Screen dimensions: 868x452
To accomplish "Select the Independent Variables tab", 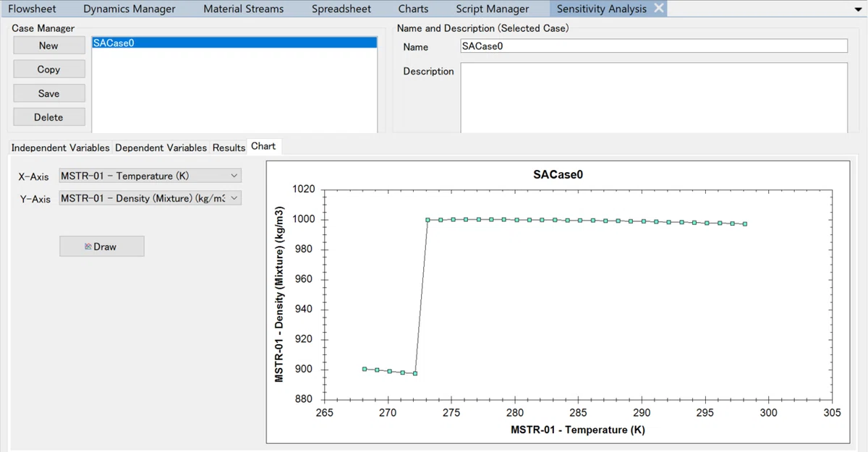I will (60, 148).
